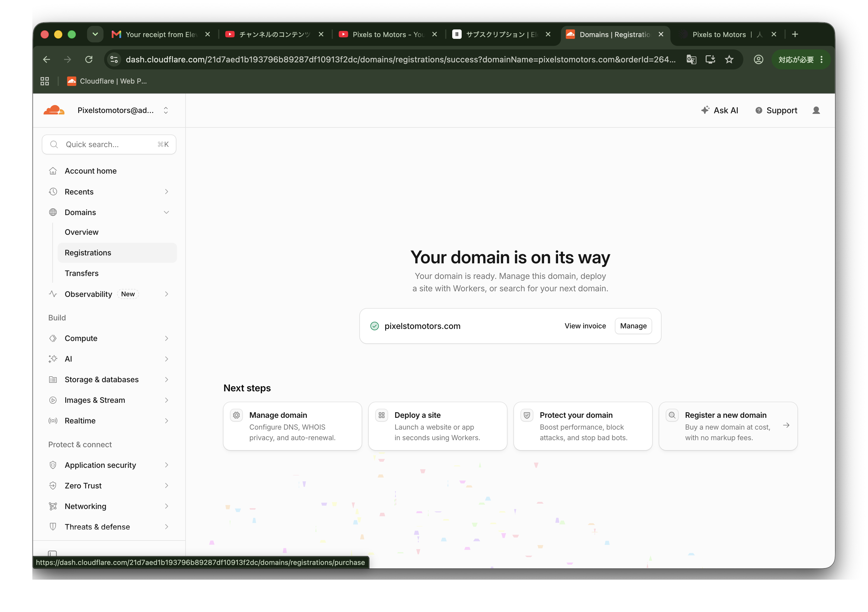Open the Chrome apps grid icon
This screenshot has width=868, height=612.
[x=45, y=81]
